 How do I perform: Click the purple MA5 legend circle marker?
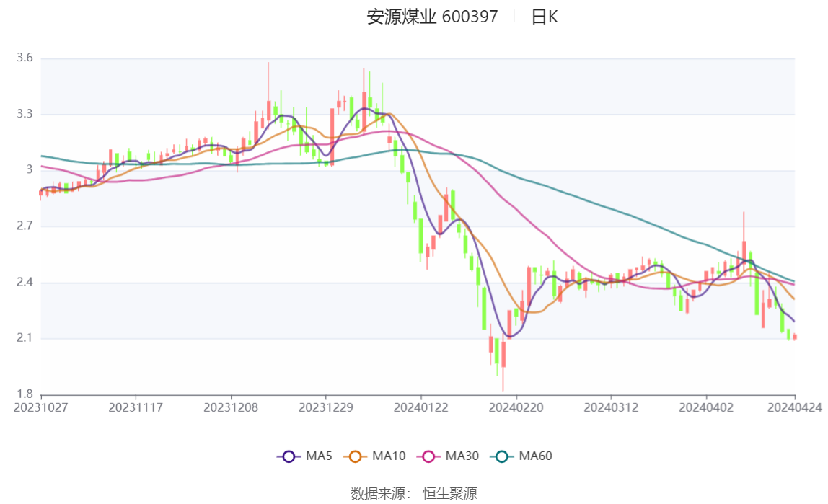[x=289, y=456]
